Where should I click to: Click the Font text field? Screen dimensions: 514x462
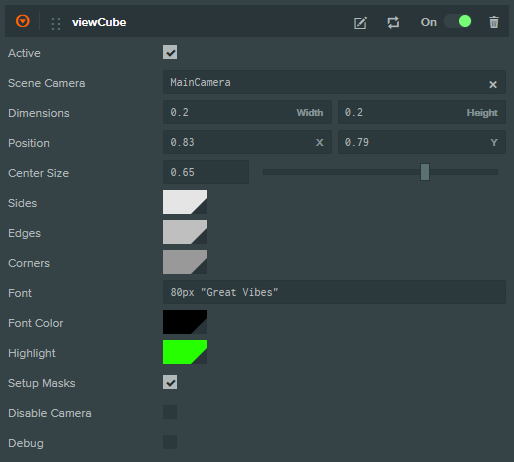(x=334, y=292)
